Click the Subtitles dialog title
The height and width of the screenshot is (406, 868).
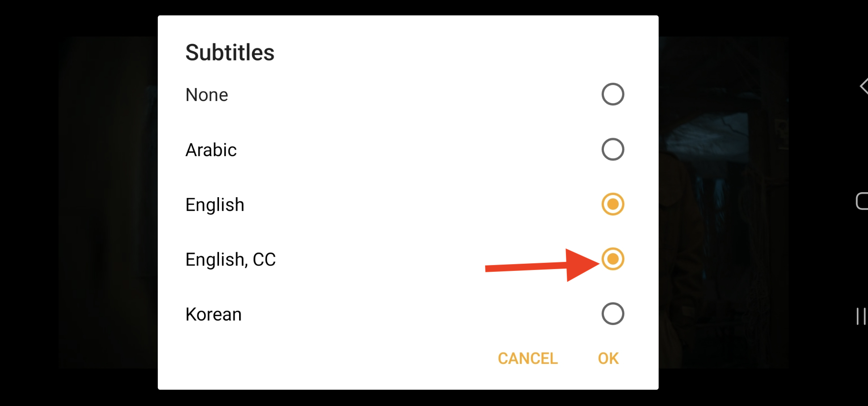click(230, 52)
